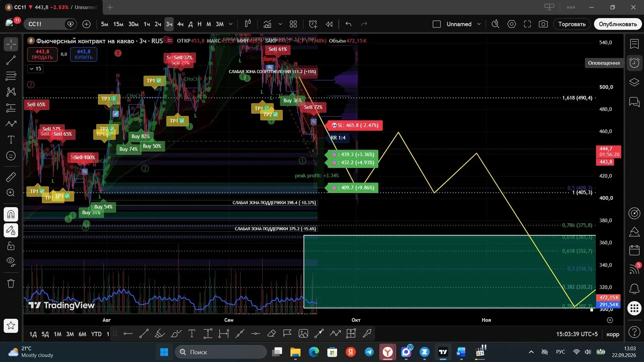This screenshot has height=362, width=644.
Task: Toggle lock all drawing tools
Action: 11,246
